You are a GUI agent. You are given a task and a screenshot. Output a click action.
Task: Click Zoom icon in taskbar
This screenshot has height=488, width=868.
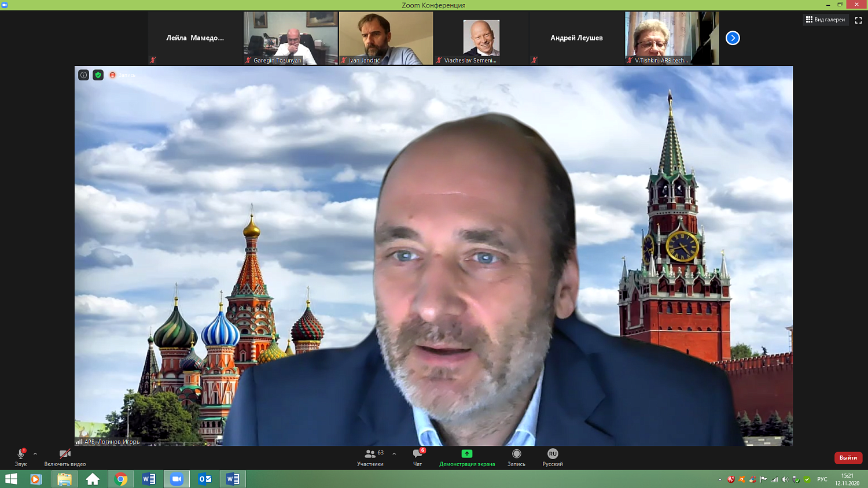(x=176, y=479)
